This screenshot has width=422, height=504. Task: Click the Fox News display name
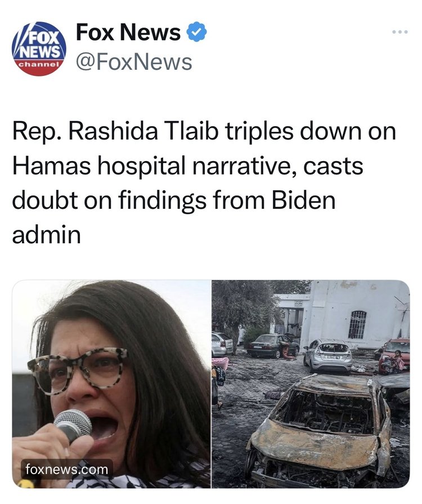point(128,32)
